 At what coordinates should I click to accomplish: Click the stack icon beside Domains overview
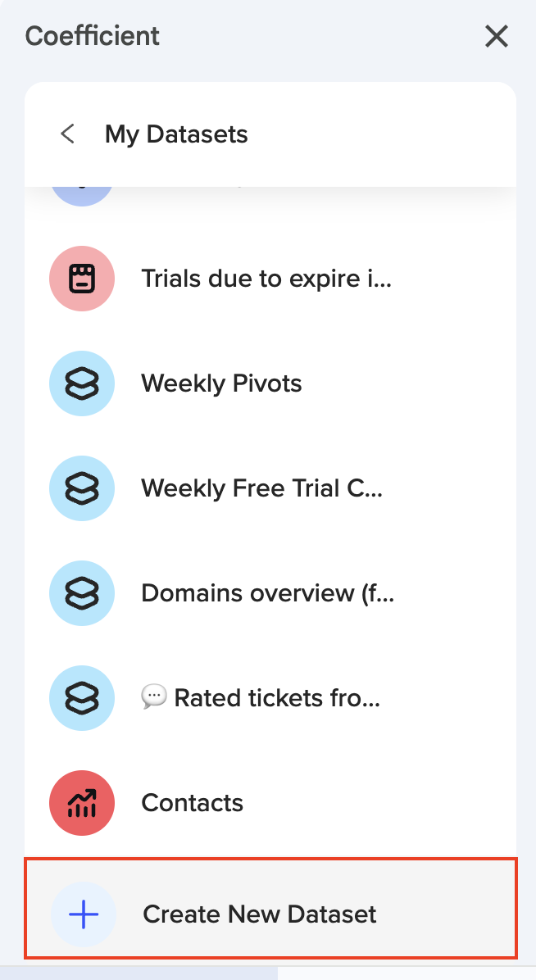(x=82, y=593)
